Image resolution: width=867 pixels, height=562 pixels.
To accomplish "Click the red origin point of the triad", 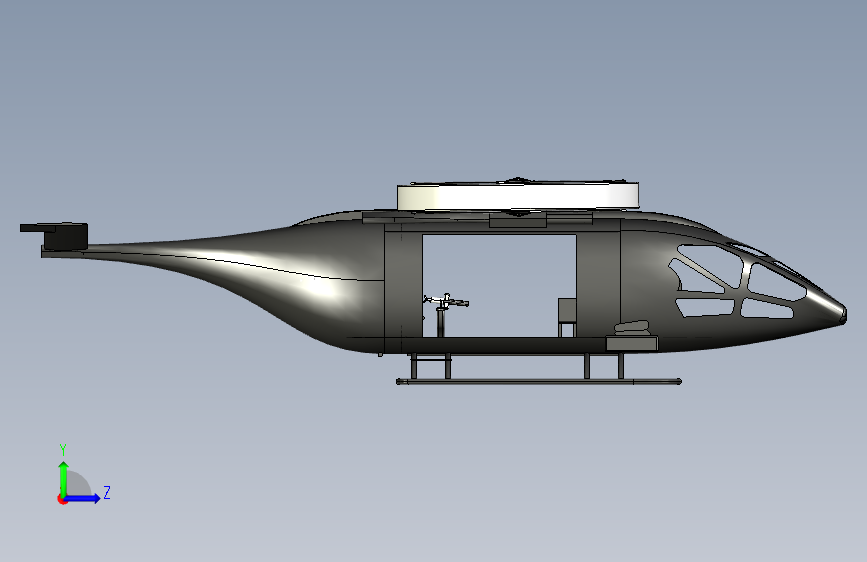I will click(62, 499).
